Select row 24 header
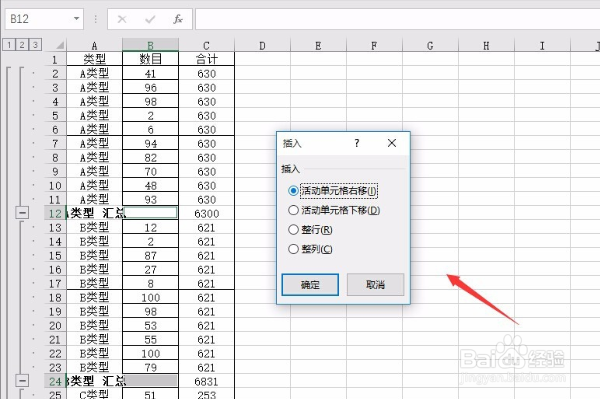The width and height of the screenshot is (600, 399). [55, 381]
